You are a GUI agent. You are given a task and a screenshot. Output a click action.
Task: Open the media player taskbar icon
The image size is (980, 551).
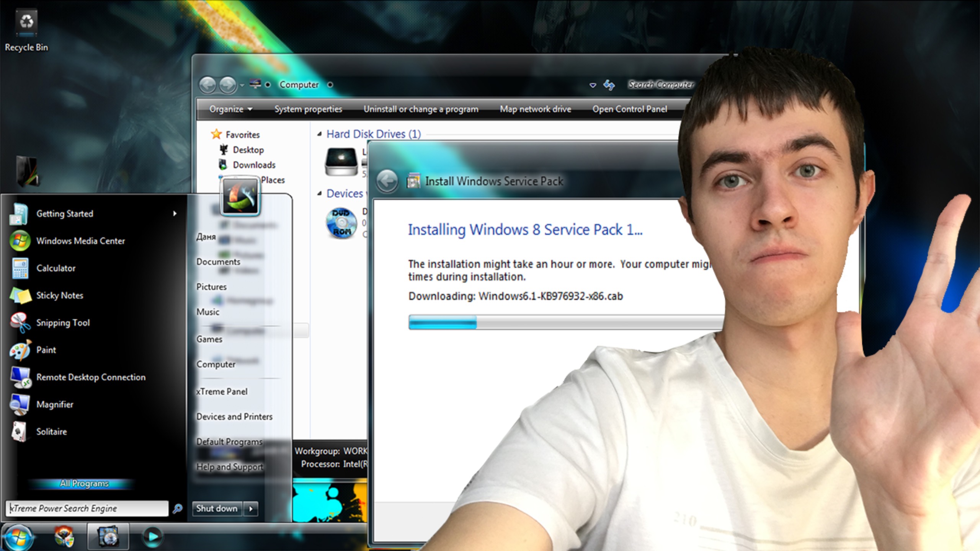coord(152,537)
